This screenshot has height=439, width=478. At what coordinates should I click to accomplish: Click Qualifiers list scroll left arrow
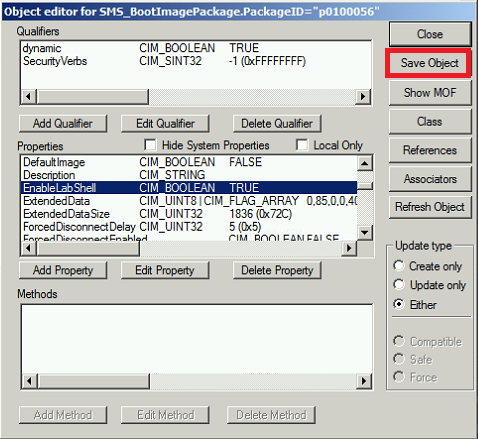coord(29,97)
